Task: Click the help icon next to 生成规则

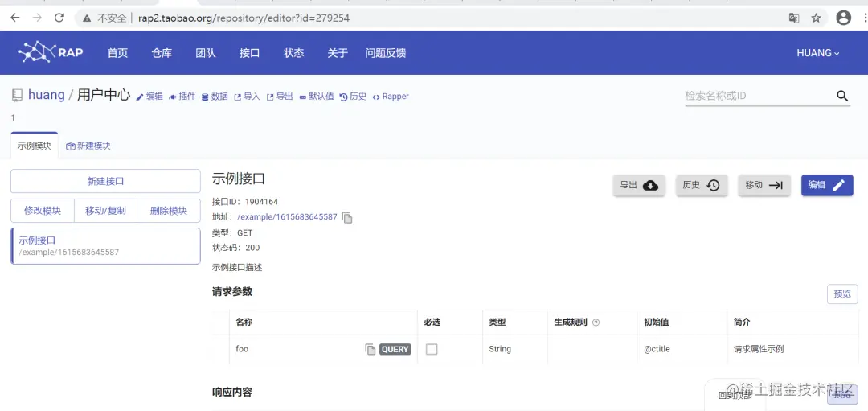Action: (596, 323)
